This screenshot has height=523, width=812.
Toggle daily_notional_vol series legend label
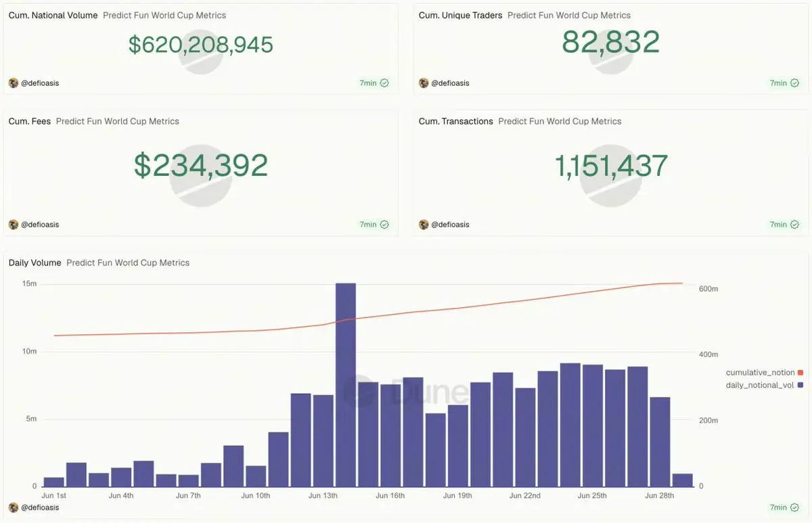759,385
